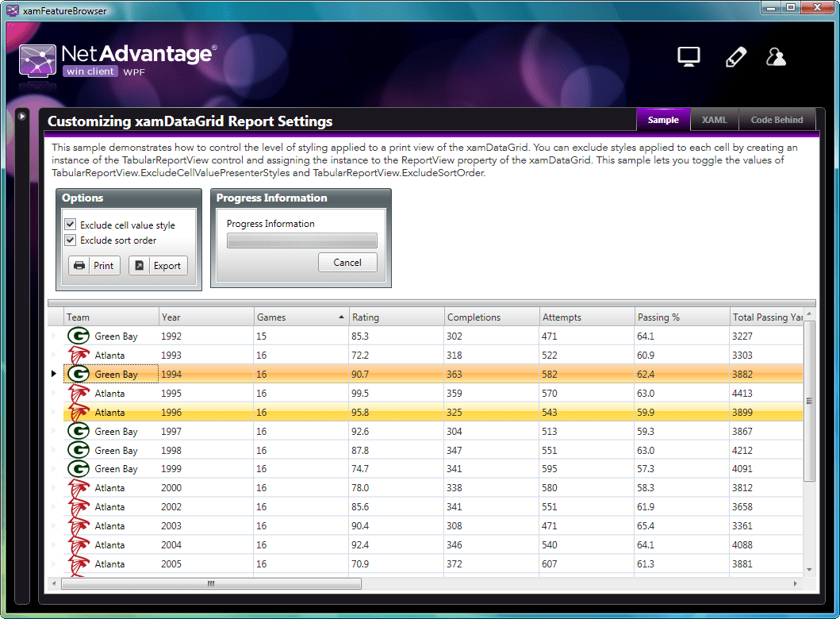Screen dimensions: 840x619
Task: Switch to the XAML tab
Action: coord(714,119)
